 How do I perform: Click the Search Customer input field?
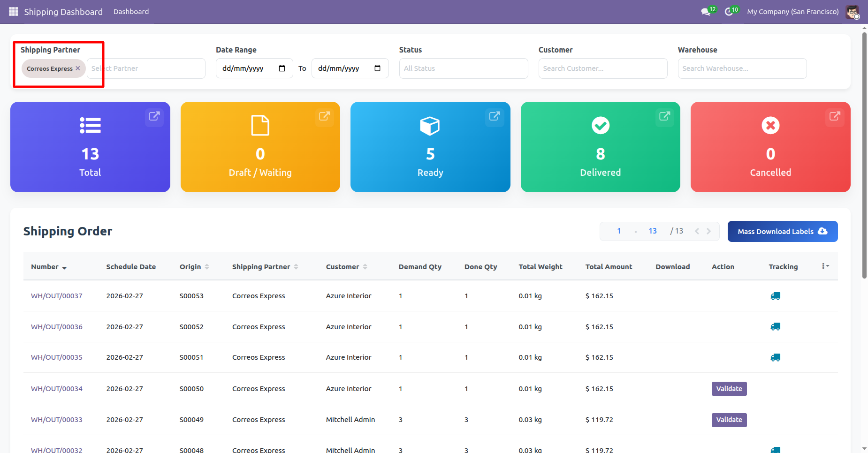click(x=602, y=68)
